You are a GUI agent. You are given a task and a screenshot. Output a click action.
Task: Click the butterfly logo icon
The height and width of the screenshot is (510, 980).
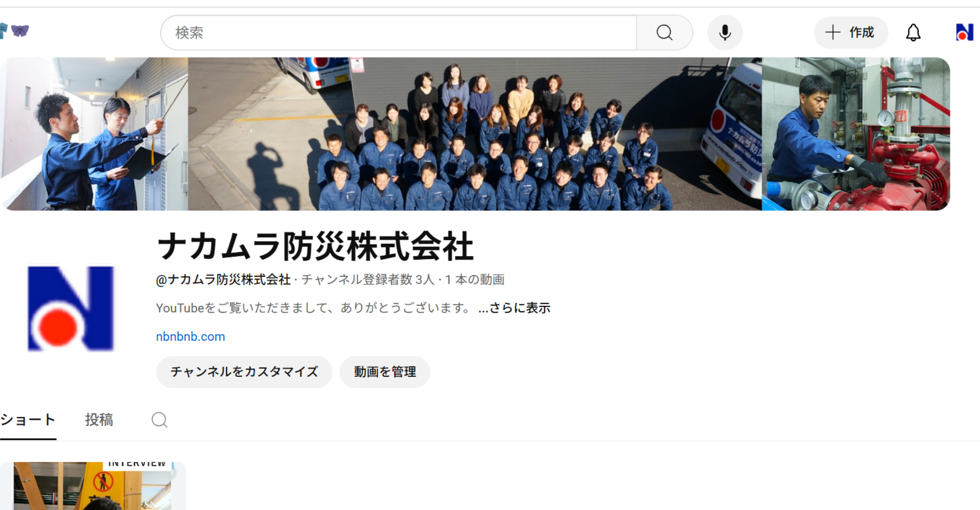coord(20,31)
